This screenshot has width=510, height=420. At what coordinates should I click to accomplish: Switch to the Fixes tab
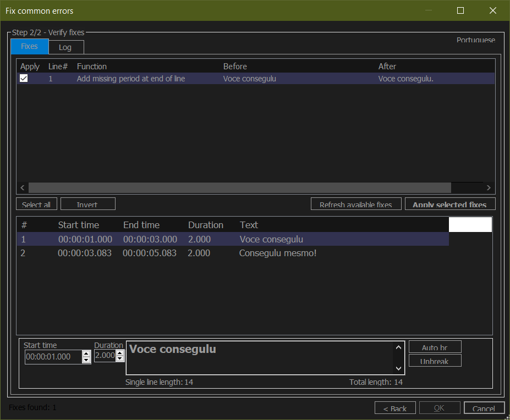coord(29,47)
